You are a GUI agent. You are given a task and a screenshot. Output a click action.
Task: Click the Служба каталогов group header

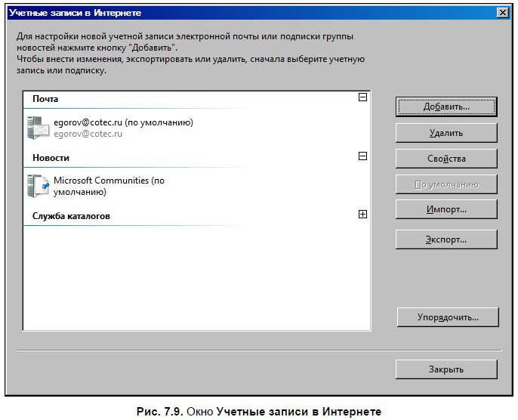71,216
